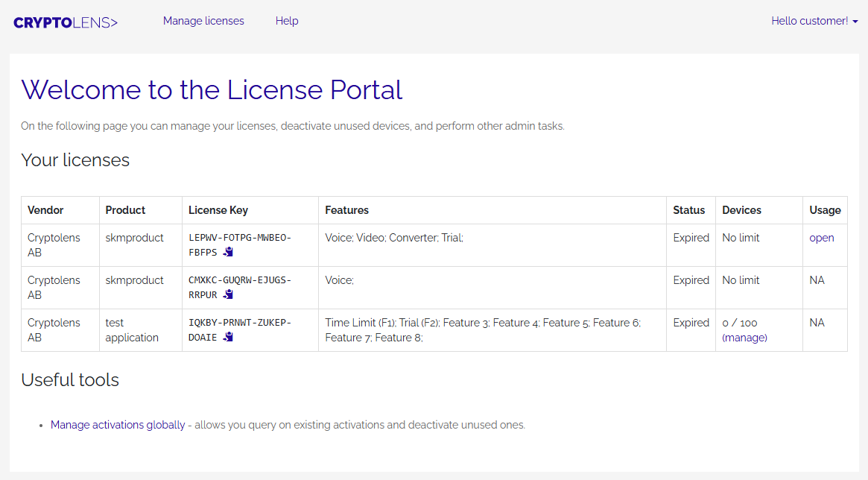Image resolution: width=868 pixels, height=480 pixels.
Task: Open Manage licenses in the navigation bar
Action: coord(203,21)
